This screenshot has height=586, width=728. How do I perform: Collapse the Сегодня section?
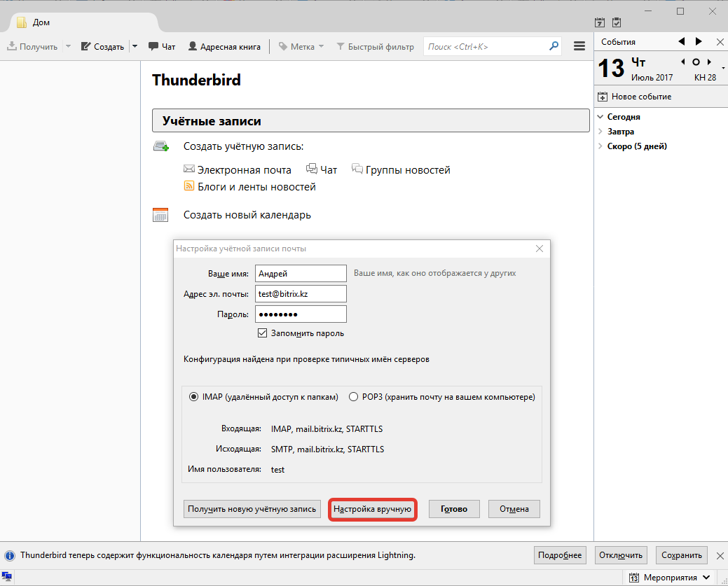(x=600, y=116)
